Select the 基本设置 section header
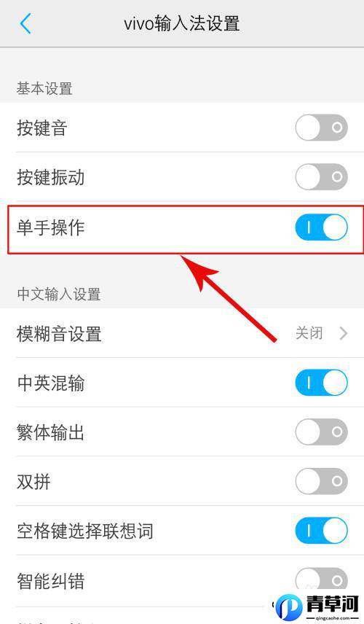The image size is (364, 624). (x=44, y=88)
